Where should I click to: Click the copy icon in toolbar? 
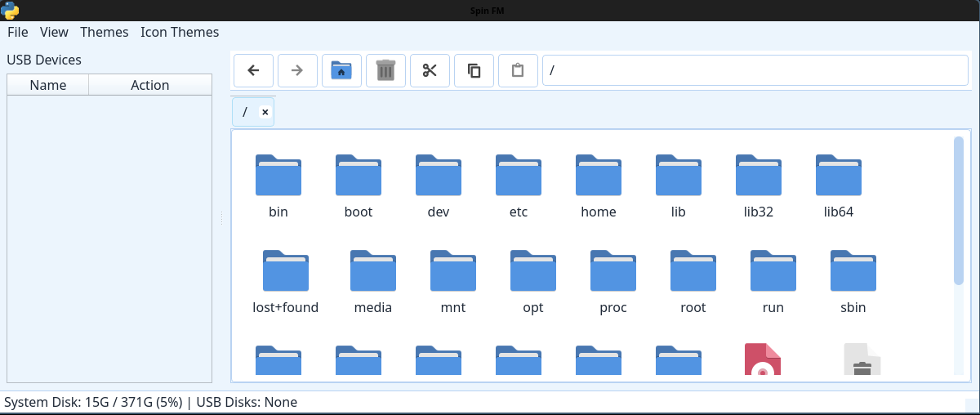(x=474, y=70)
